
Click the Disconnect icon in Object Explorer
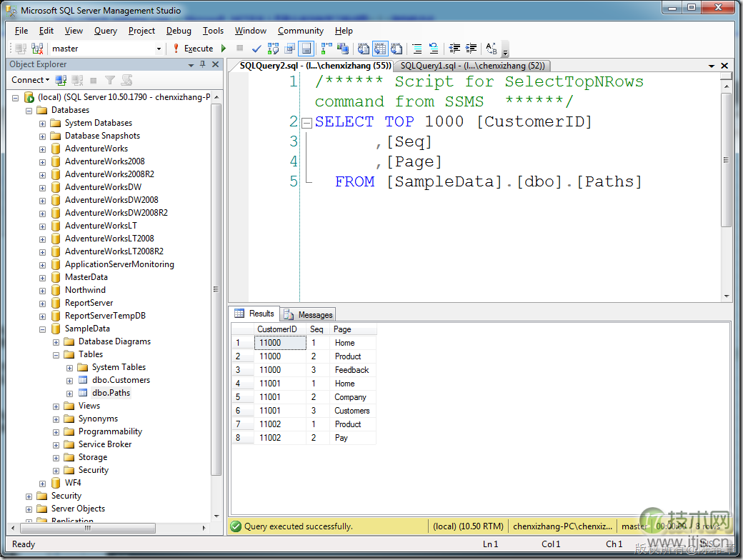pos(77,80)
